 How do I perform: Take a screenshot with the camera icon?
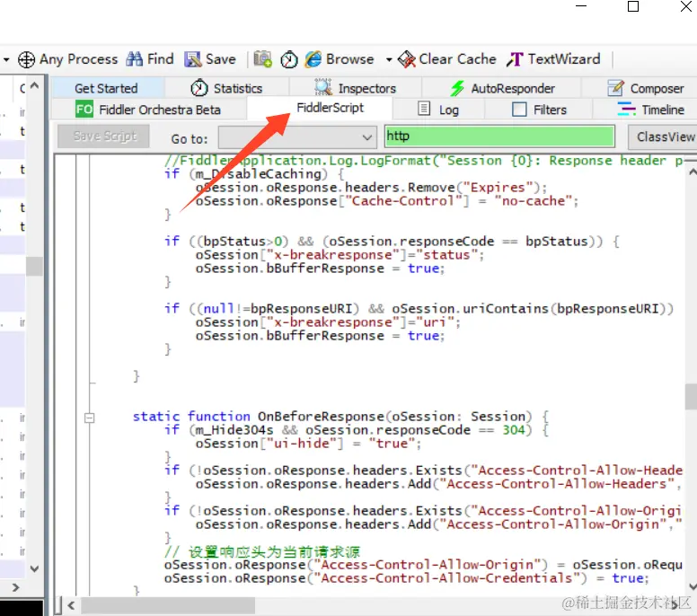(262, 59)
